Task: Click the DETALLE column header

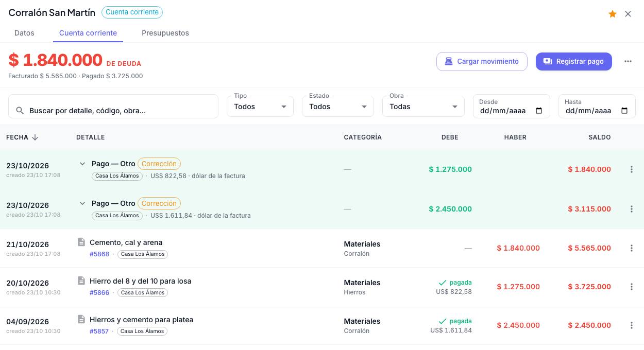Action: pos(91,137)
